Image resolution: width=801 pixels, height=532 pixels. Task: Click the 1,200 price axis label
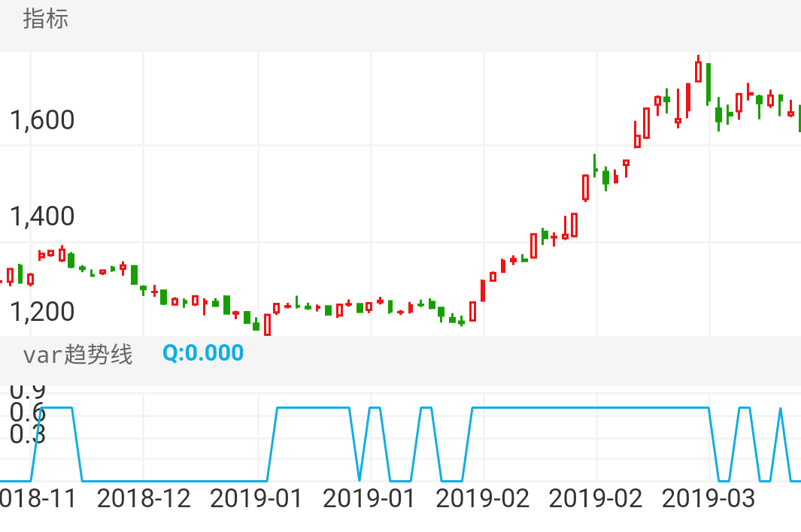click(41, 311)
